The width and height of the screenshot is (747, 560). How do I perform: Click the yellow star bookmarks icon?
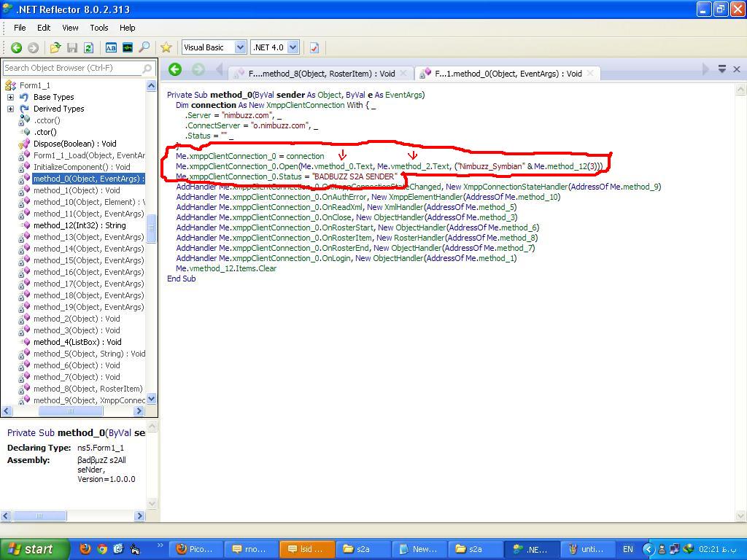[166, 47]
